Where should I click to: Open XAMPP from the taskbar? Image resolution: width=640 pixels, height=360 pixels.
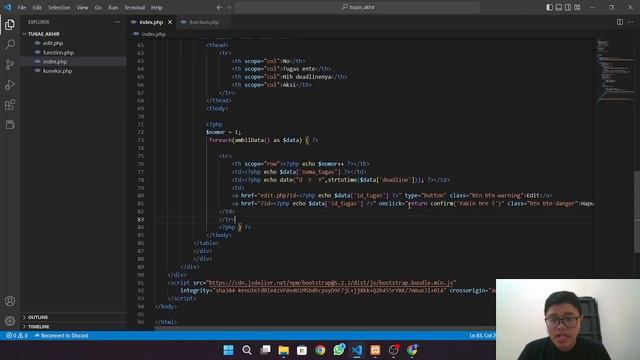click(x=375, y=350)
